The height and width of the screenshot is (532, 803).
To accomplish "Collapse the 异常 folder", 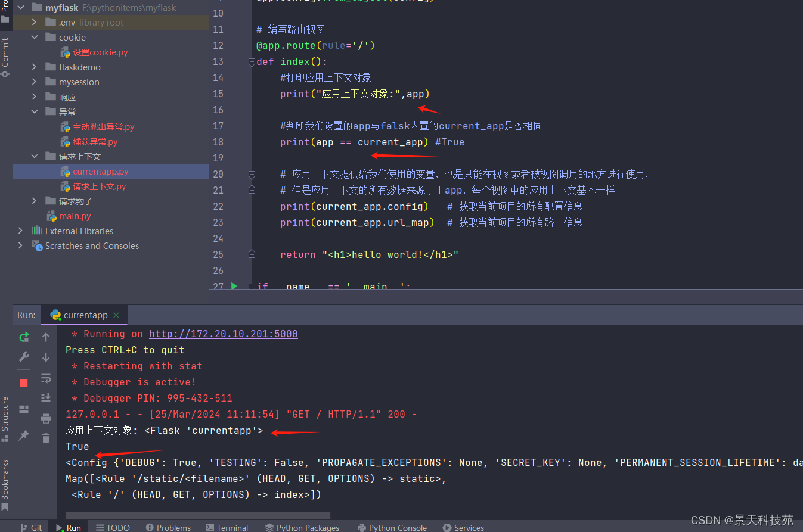I will tap(34, 112).
